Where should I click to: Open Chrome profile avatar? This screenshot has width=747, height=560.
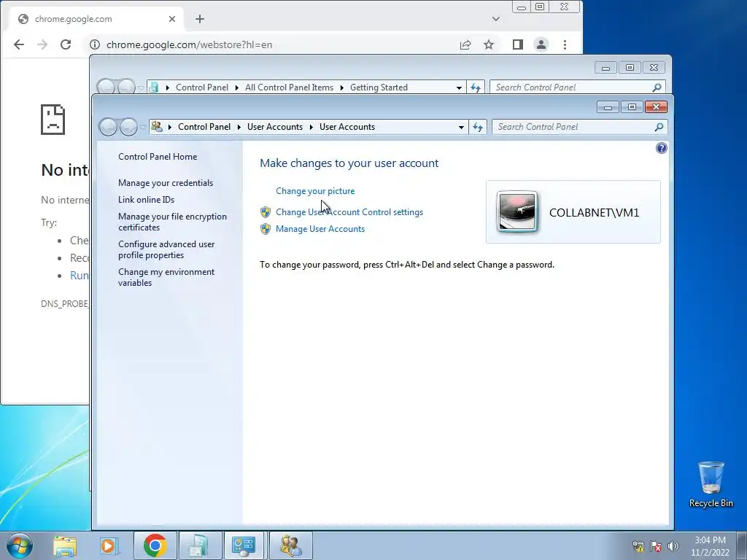(x=541, y=44)
